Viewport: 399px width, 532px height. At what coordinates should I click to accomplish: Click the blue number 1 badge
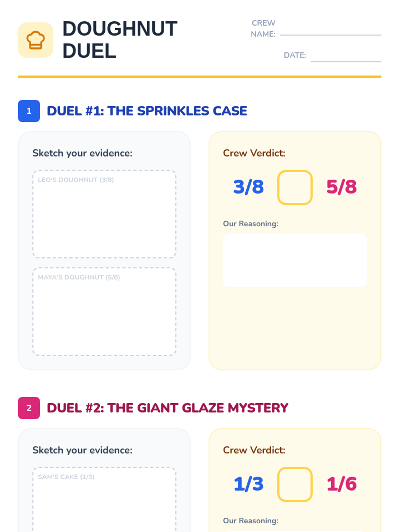click(29, 111)
